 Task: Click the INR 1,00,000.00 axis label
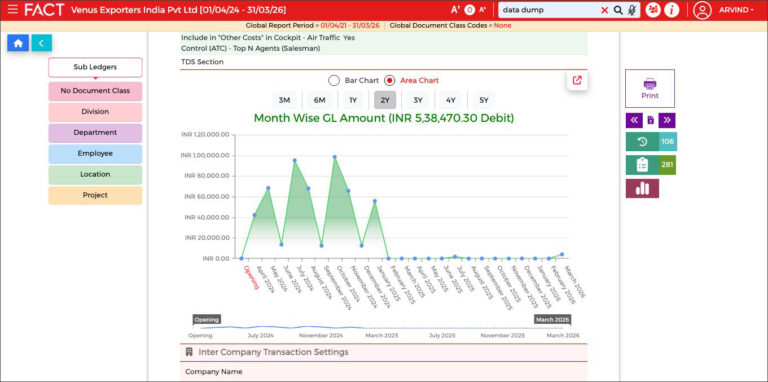click(205, 155)
